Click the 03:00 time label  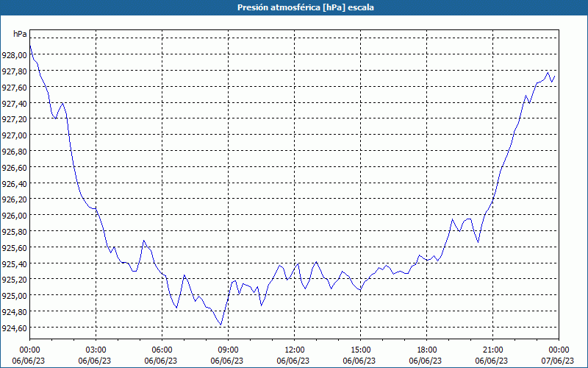(x=96, y=350)
